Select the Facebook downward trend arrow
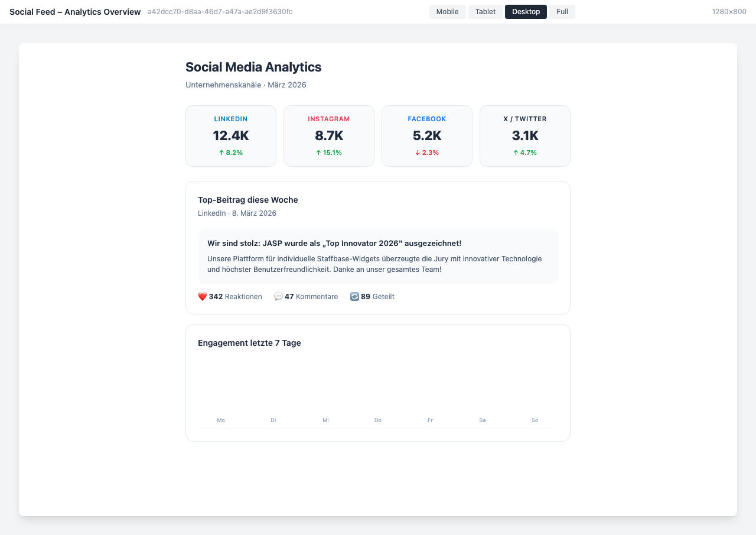The image size is (756, 535). (x=417, y=152)
